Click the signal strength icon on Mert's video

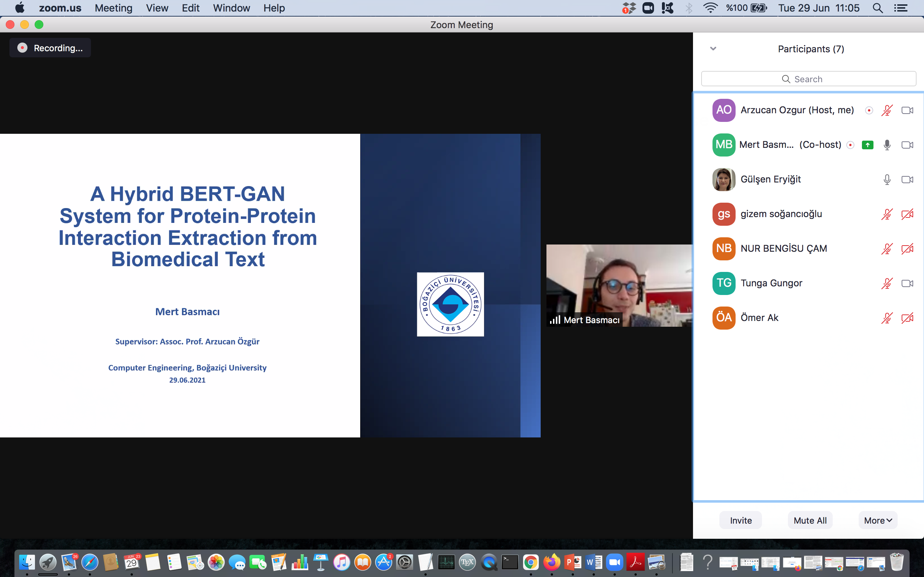pos(555,320)
